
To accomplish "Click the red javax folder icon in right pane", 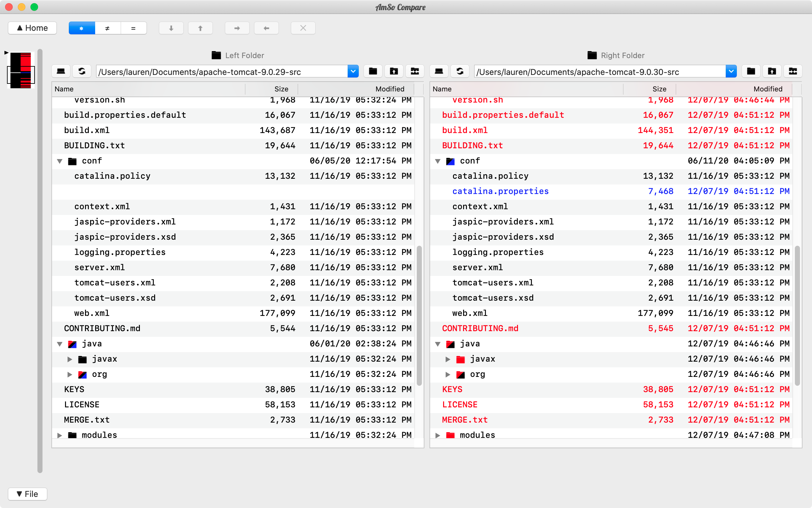I will click(460, 359).
